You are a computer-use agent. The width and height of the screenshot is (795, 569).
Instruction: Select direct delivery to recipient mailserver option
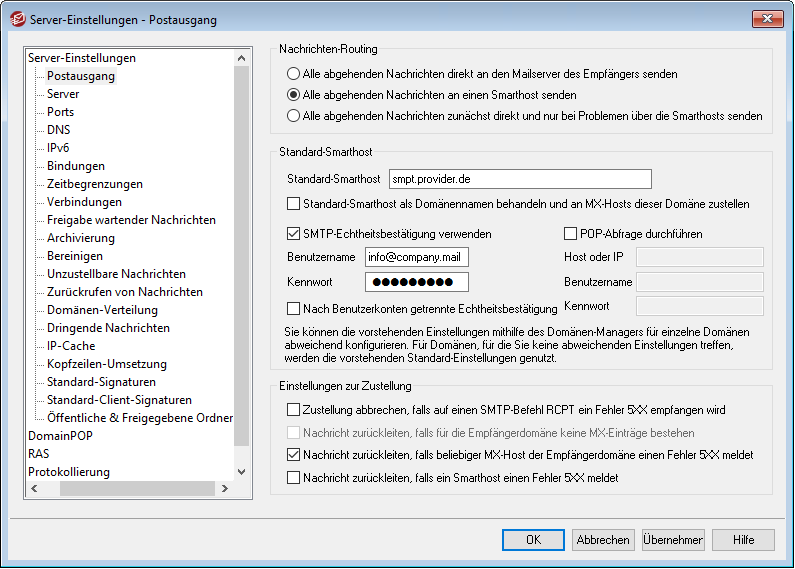pyautogui.click(x=293, y=74)
